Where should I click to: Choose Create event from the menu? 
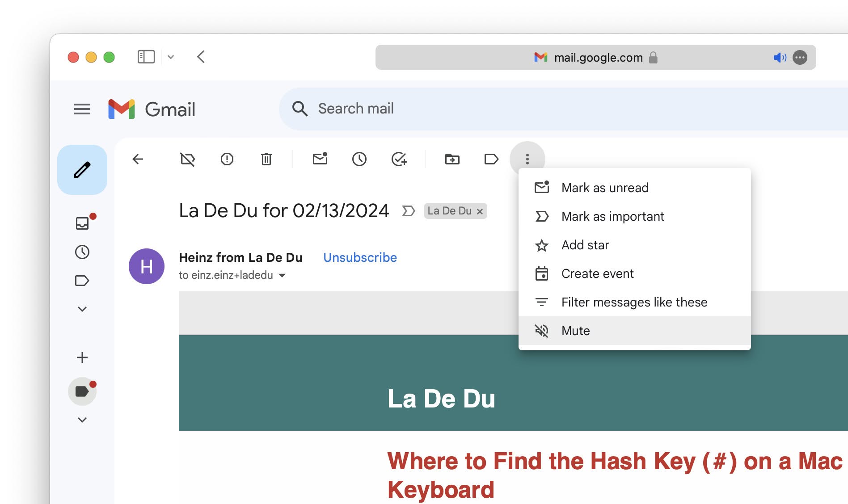coord(635,273)
